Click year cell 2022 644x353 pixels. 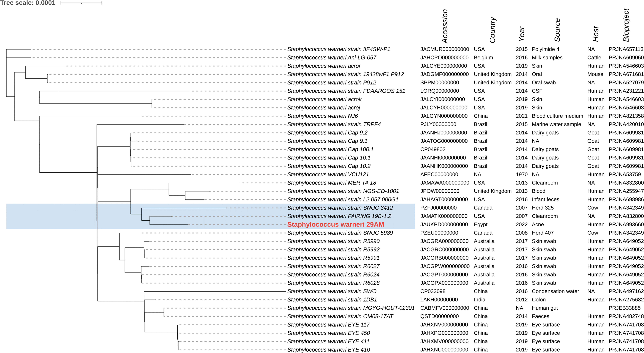521,224
